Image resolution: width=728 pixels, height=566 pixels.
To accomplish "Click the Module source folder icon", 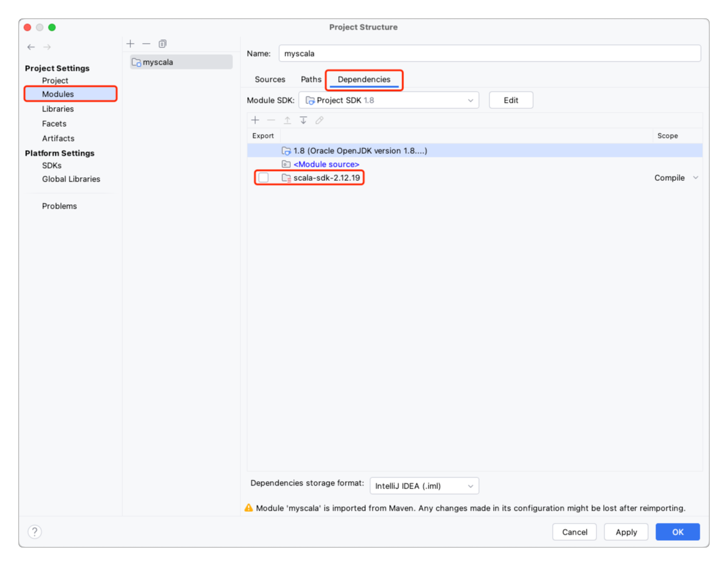I will tap(287, 164).
